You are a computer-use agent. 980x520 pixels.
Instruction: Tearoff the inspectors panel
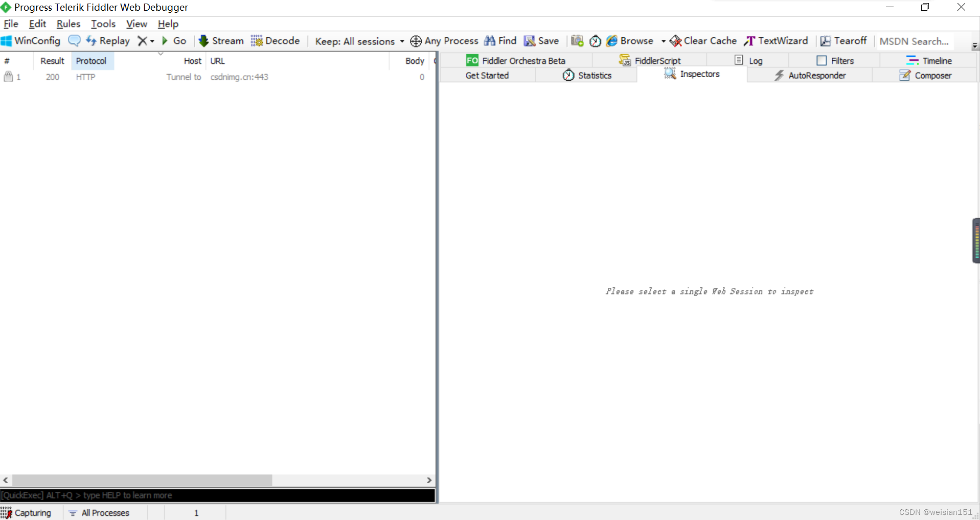844,41
